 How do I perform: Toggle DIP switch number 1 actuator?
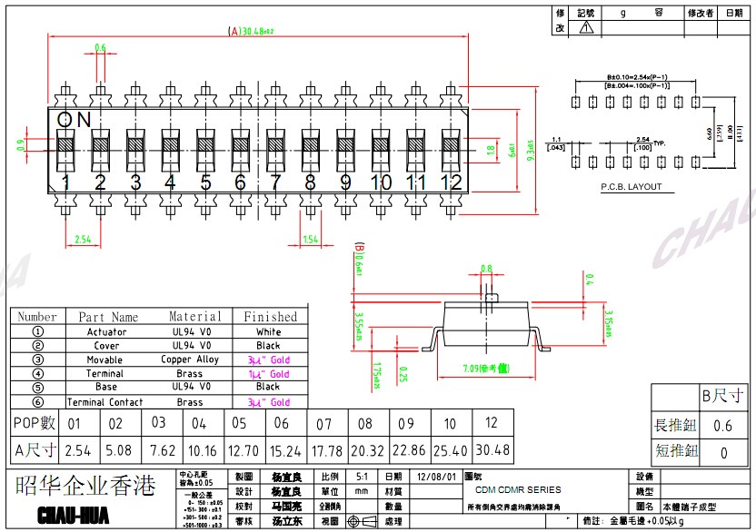(65, 144)
